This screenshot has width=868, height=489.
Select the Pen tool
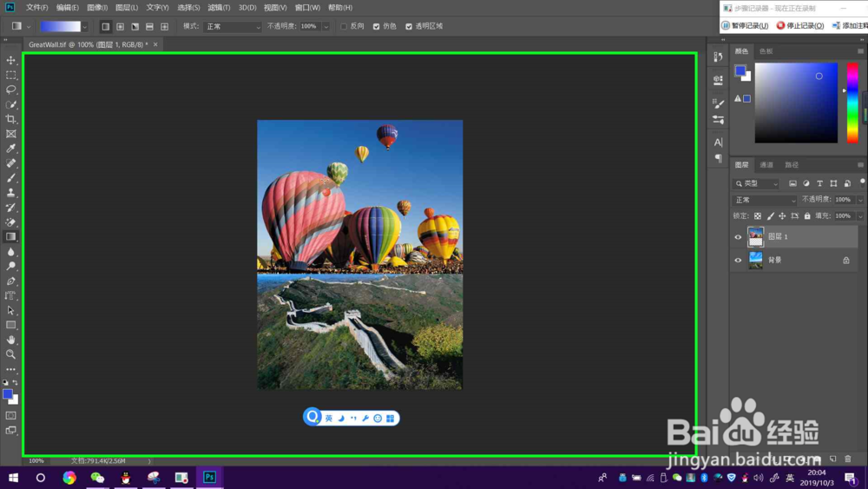coord(10,281)
